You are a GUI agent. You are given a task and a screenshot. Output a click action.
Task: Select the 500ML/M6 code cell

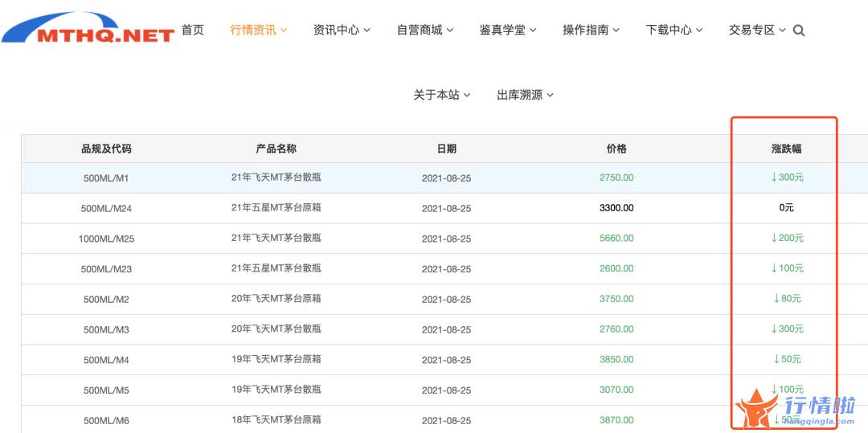[106, 421]
